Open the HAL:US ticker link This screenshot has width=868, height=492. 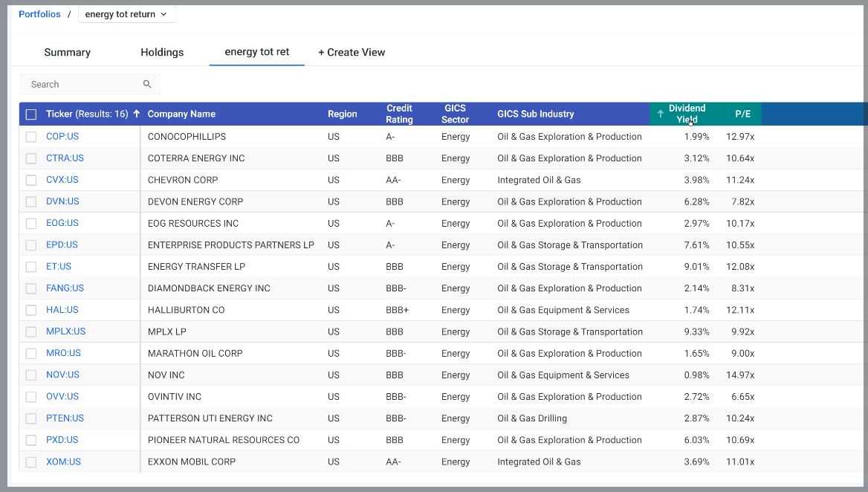(x=62, y=309)
